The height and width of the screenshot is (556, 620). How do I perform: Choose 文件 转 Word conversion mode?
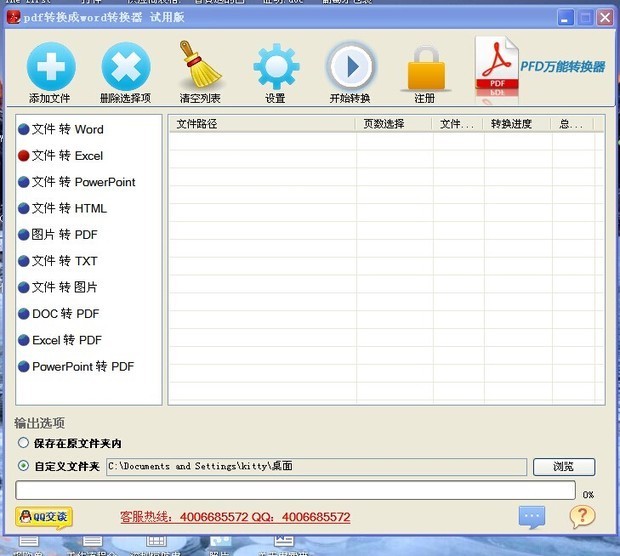tap(67, 129)
